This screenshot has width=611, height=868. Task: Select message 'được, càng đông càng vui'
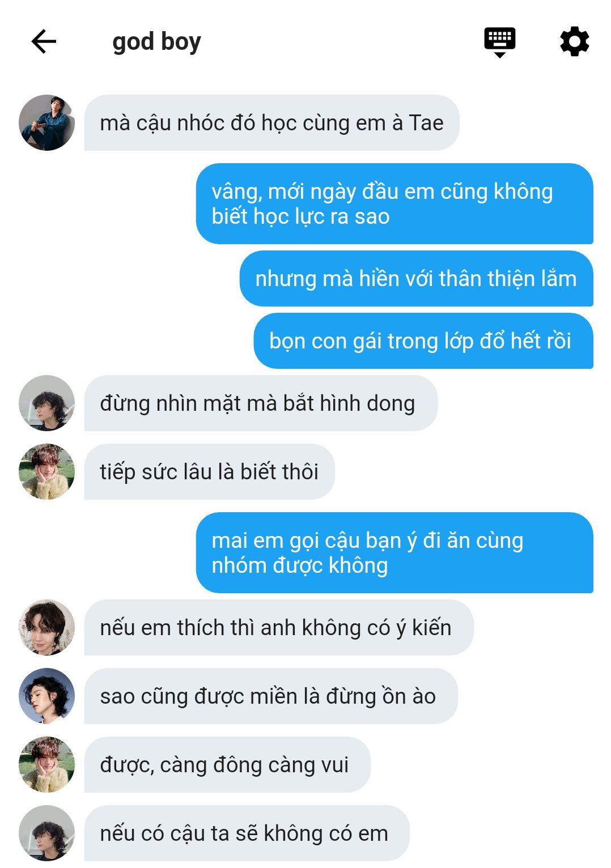pos(227,764)
